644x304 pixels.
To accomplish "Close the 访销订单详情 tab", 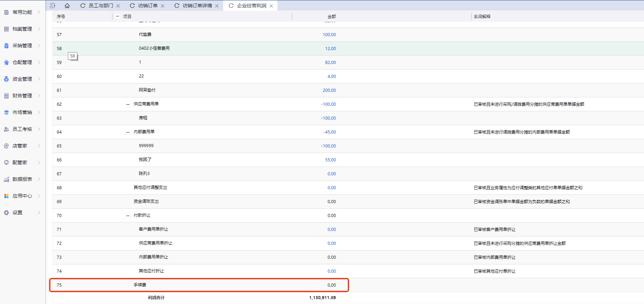I will coord(217,6).
